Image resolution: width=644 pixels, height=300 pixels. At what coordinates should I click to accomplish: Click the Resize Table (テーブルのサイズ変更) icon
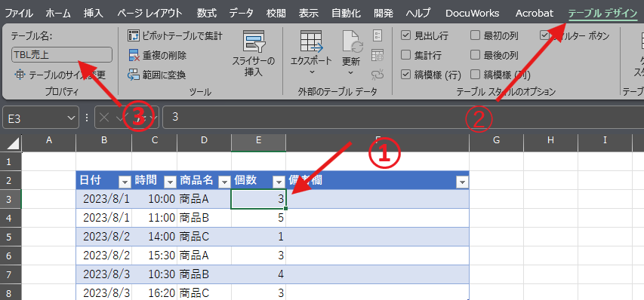coord(20,75)
